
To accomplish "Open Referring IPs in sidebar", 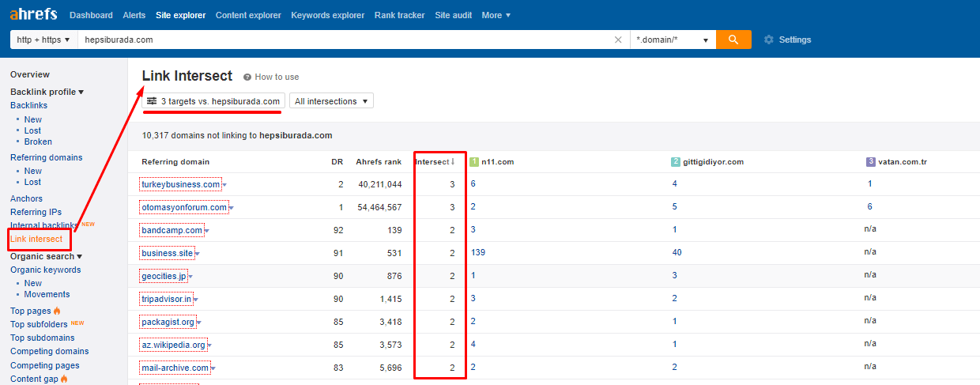I will point(36,212).
